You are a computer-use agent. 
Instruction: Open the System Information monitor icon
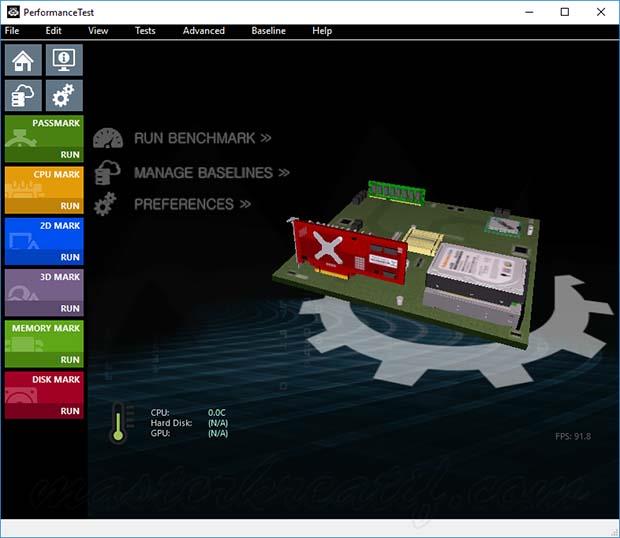(x=64, y=60)
